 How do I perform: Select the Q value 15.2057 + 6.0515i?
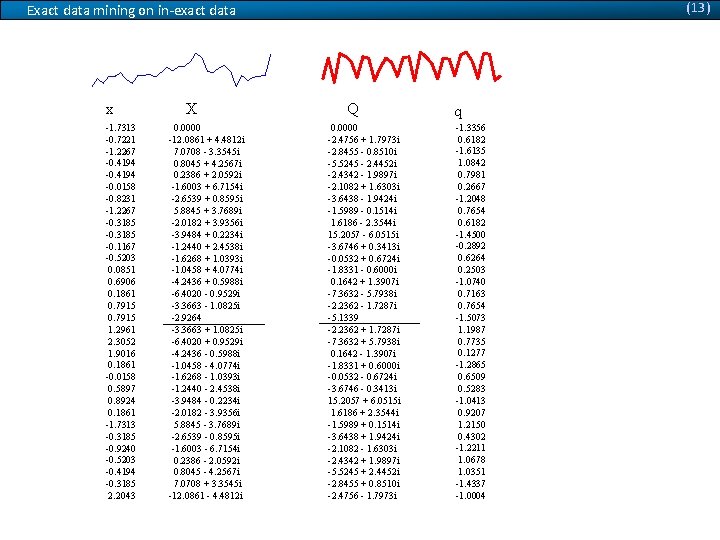(x=364, y=400)
